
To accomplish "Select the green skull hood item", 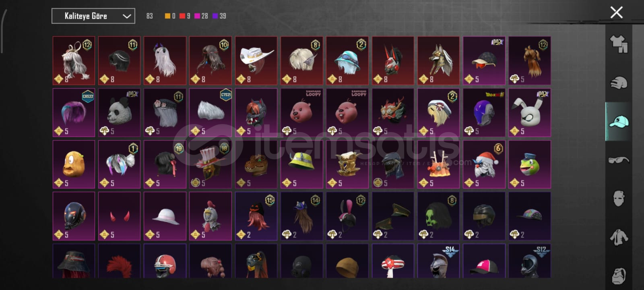I will click(x=438, y=216).
